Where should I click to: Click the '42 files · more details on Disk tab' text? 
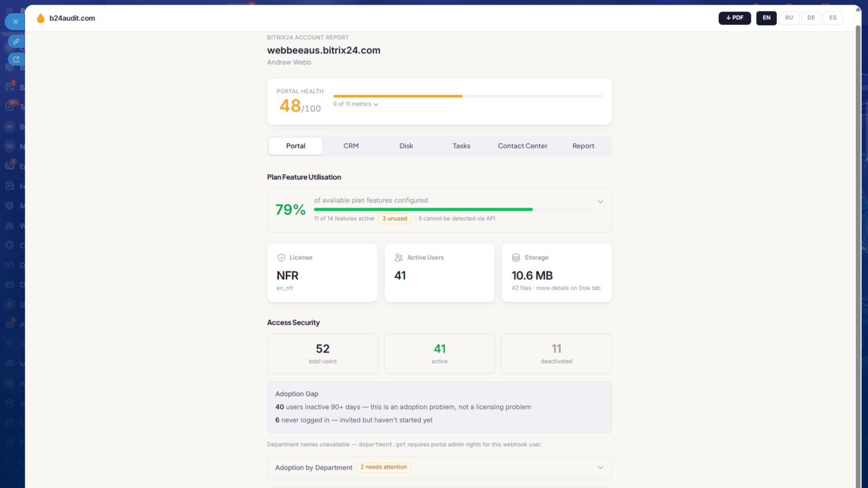556,288
